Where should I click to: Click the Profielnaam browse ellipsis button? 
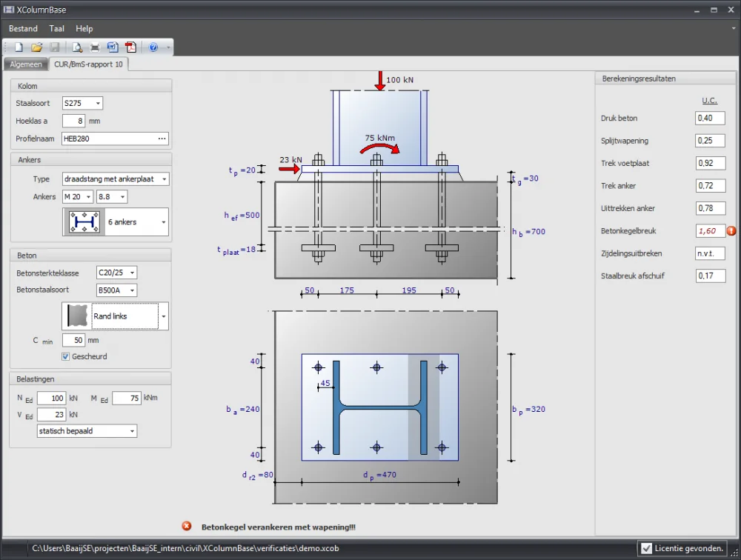162,139
